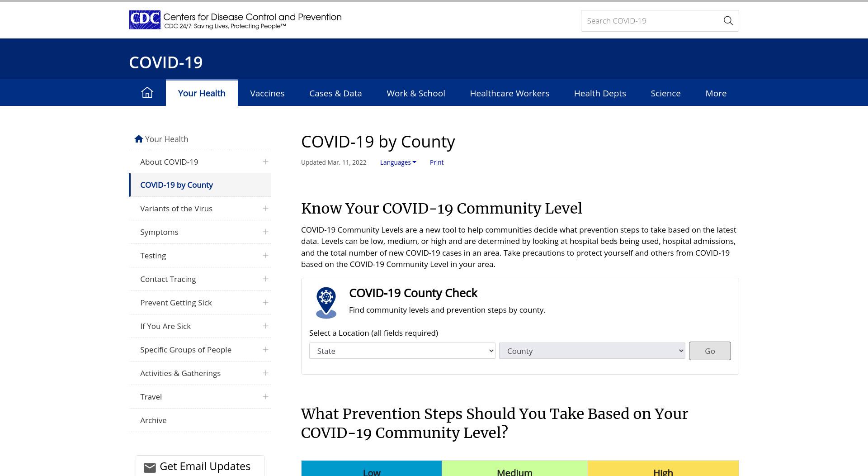Viewport: 868px width, 476px height.
Task: Click the 'Updated Mar. 11, 2022' text
Action: 334,162
